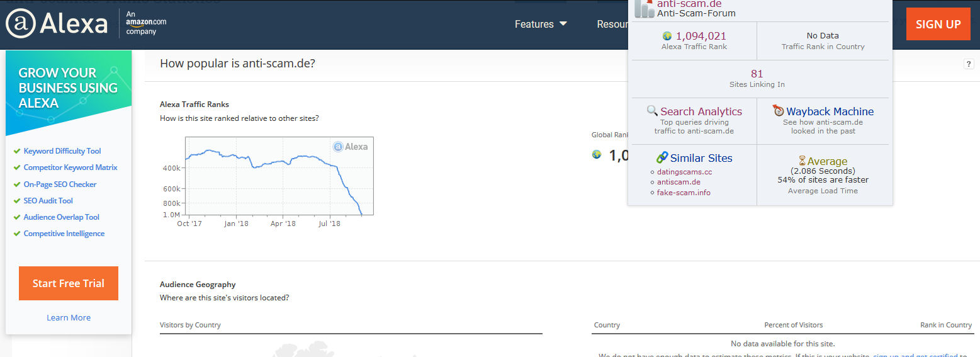Image resolution: width=980 pixels, height=357 pixels.
Task: Click the Learn More link
Action: [x=69, y=317]
